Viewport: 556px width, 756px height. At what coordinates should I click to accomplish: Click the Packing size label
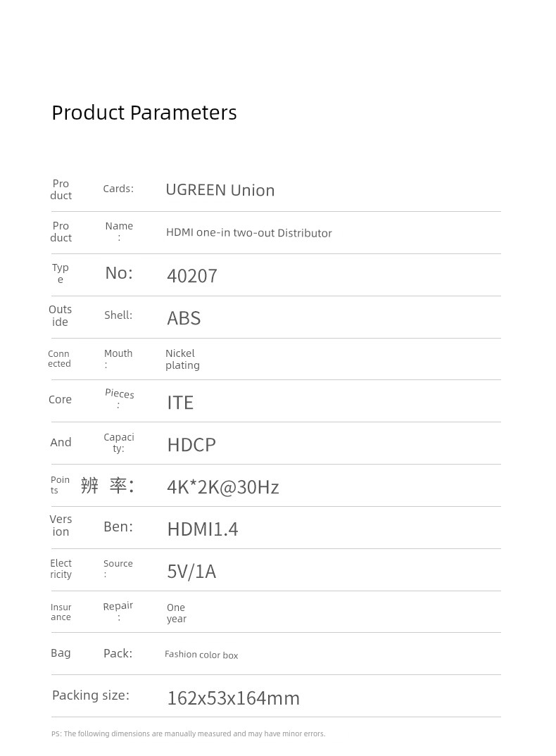pos(91,695)
